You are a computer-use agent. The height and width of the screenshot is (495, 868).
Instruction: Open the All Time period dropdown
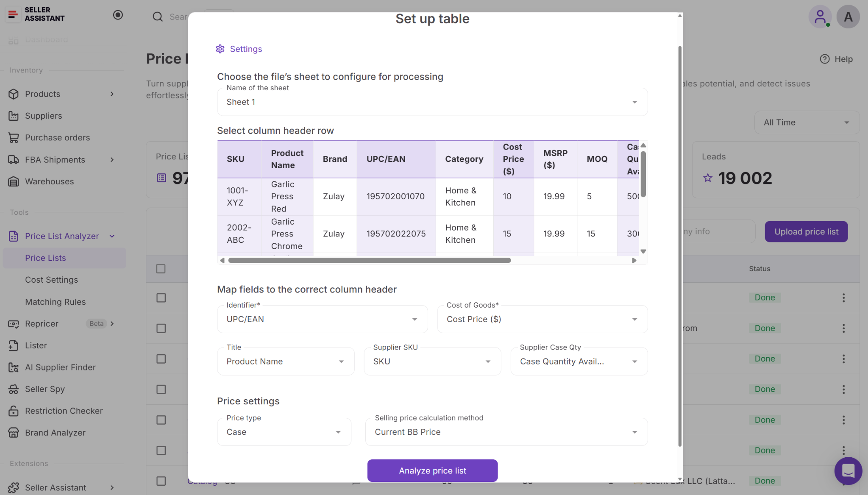[807, 122]
